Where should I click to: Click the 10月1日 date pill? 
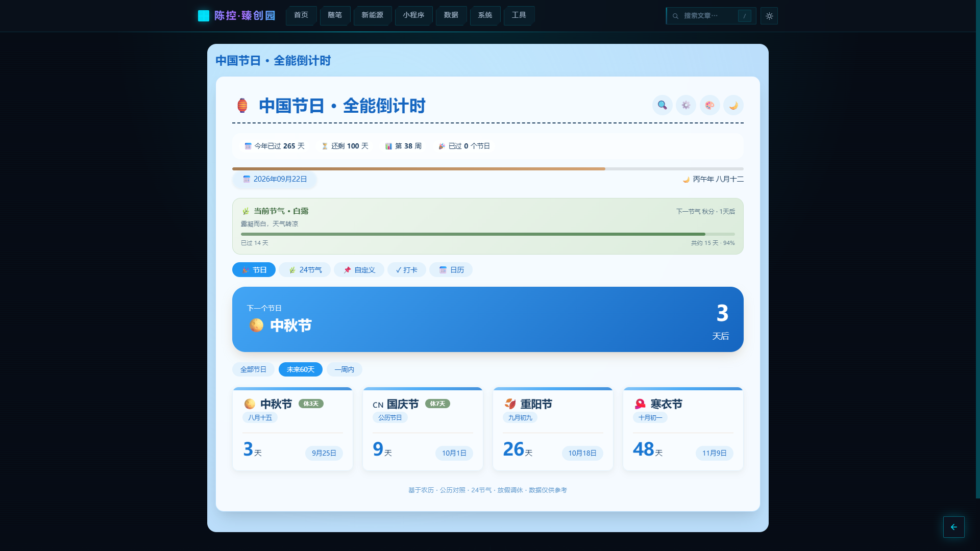click(x=454, y=453)
